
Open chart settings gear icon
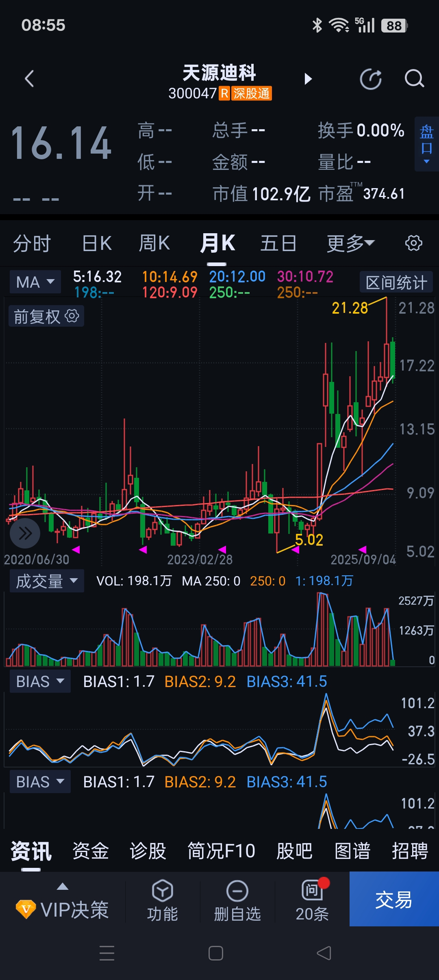414,243
